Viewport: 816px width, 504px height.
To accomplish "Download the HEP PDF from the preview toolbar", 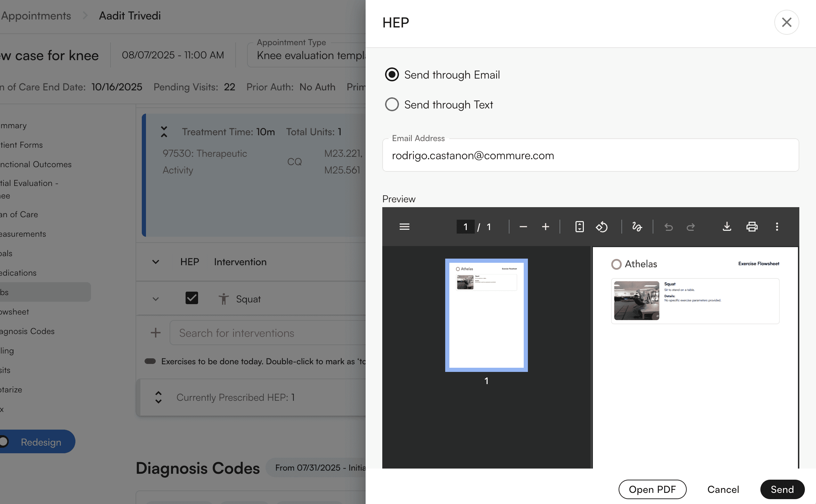I will pyautogui.click(x=727, y=227).
